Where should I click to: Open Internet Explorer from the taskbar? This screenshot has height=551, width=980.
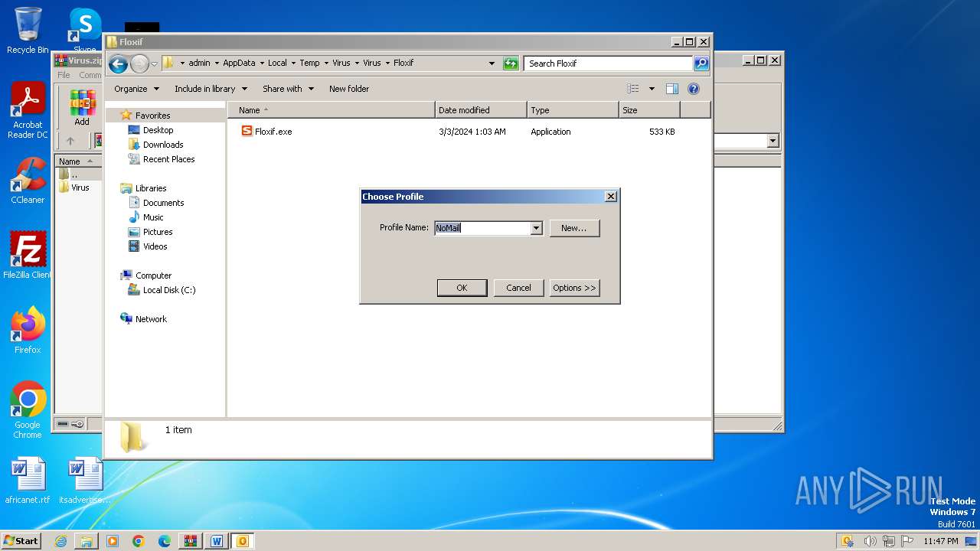[60, 541]
